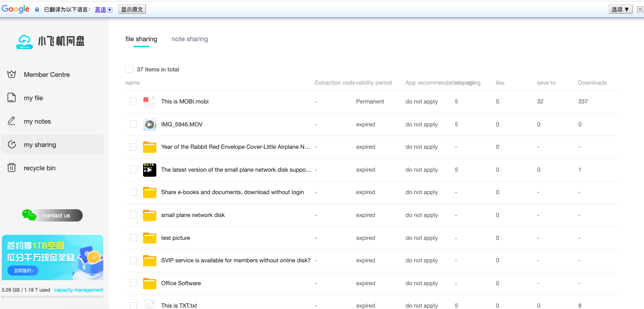Image resolution: width=644 pixels, height=309 pixels.
Task: Click the WeChat contact us icon
Action: click(29, 215)
